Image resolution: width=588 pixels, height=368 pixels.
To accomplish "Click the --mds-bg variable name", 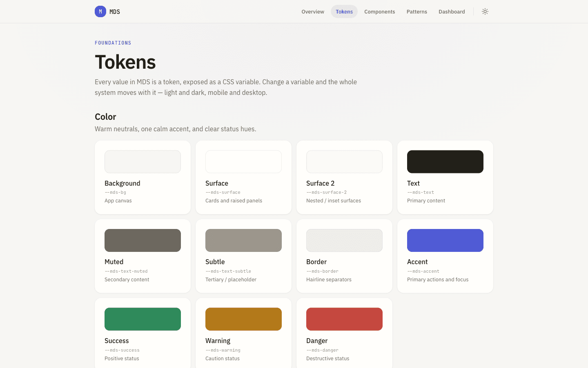I will click(x=115, y=192).
